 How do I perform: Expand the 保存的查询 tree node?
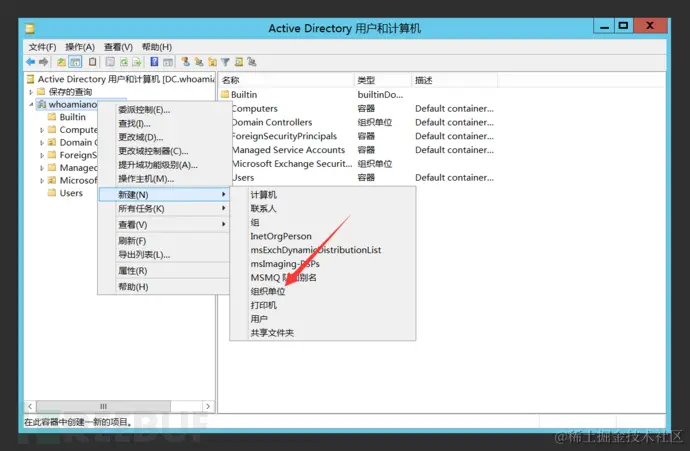click(31, 92)
